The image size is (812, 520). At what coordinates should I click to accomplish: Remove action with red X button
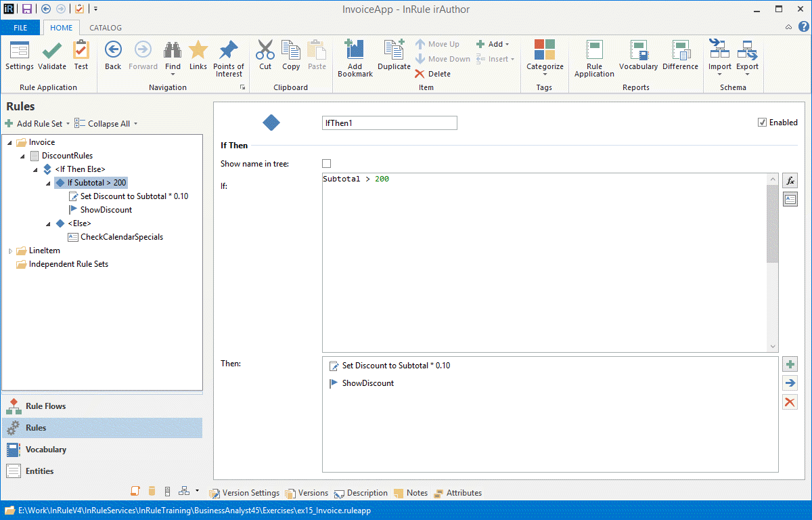point(790,402)
